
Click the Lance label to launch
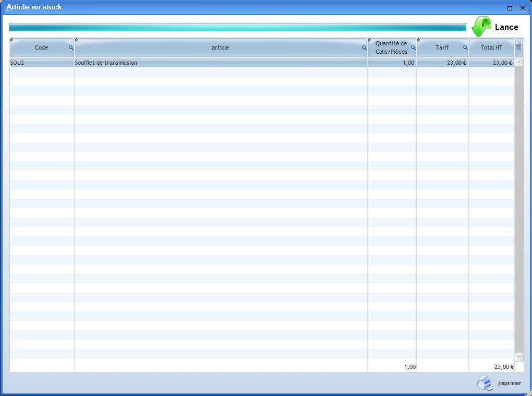coord(506,27)
